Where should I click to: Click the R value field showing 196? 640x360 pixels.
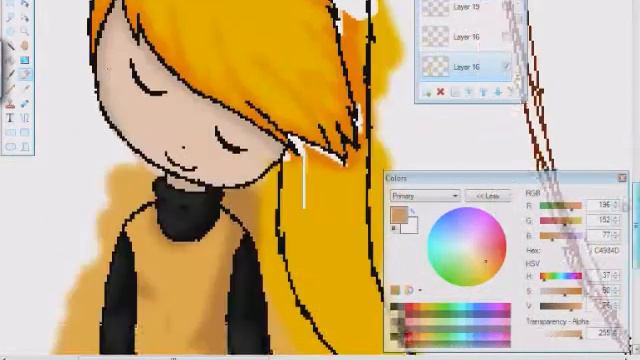point(603,205)
